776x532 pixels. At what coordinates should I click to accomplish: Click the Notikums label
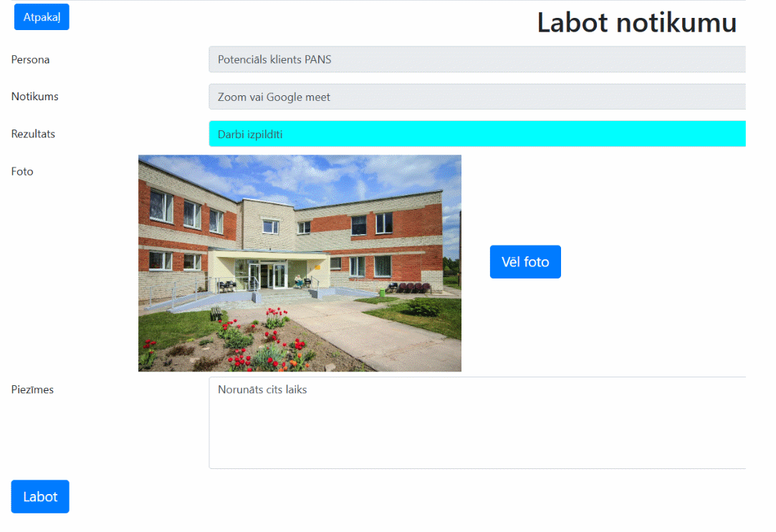[34, 97]
